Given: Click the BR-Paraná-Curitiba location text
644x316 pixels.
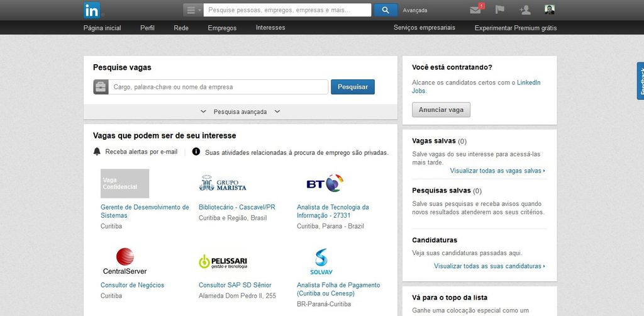Looking at the screenshot, I should coord(324,304).
